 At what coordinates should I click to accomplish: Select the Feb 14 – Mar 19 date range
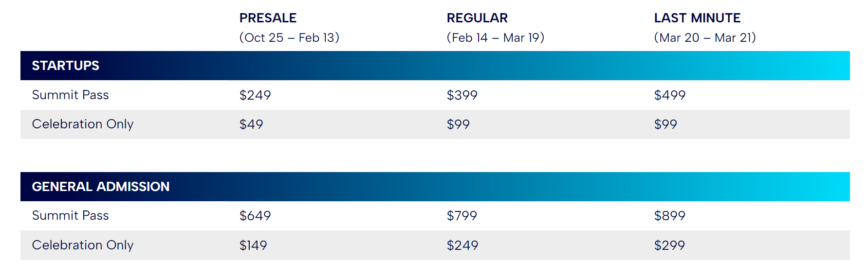(495, 37)
